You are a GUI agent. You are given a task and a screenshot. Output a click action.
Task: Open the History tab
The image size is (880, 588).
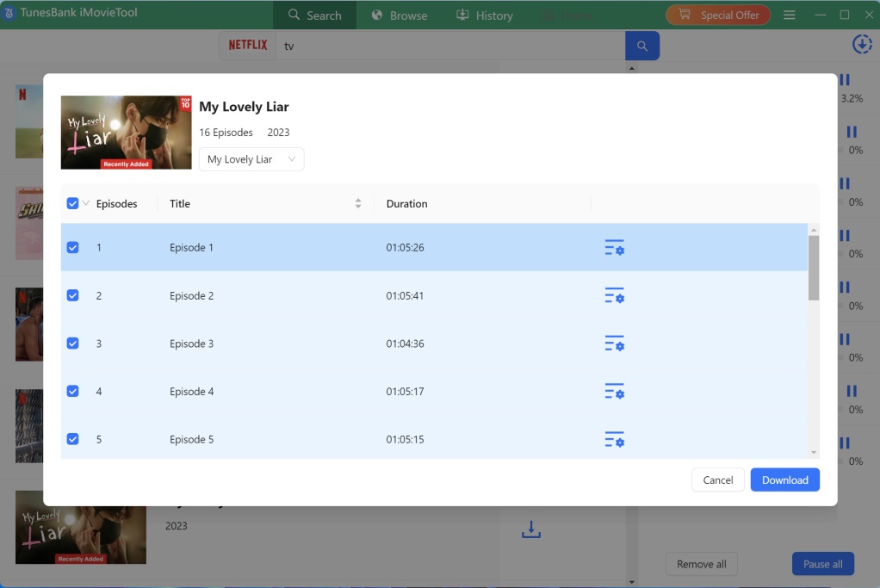(x=485, y=15)
